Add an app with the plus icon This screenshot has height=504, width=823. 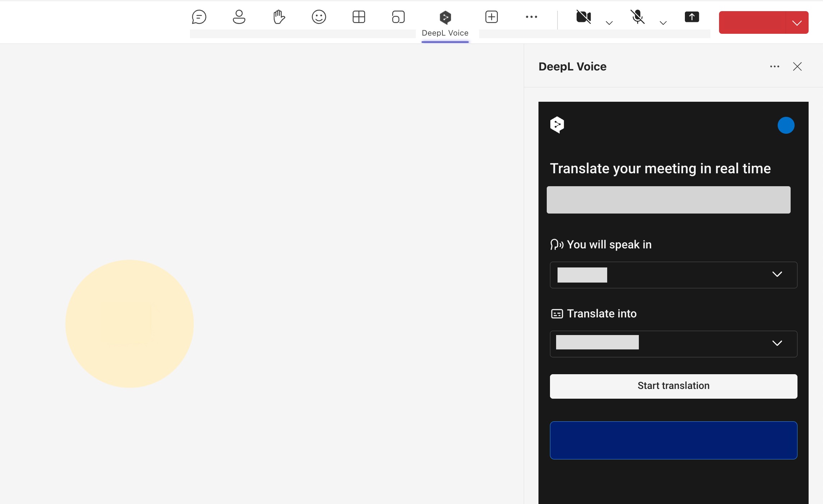pos(491,17)
